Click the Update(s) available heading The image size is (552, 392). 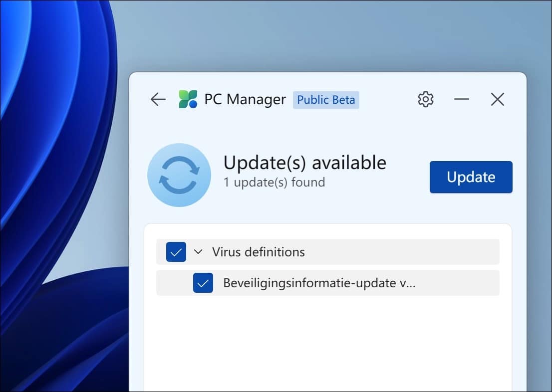pos(305,163)
